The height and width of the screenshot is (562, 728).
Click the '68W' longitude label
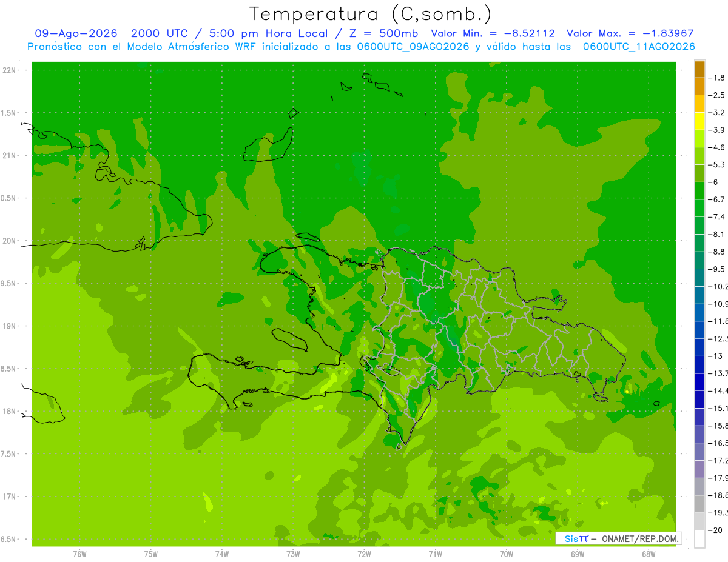tap(649, 554)
